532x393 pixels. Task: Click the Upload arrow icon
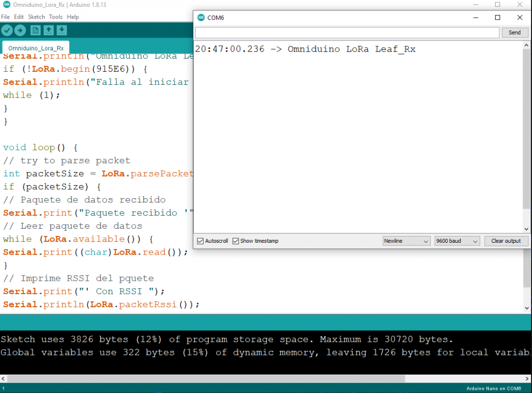[x=20, y=31]
